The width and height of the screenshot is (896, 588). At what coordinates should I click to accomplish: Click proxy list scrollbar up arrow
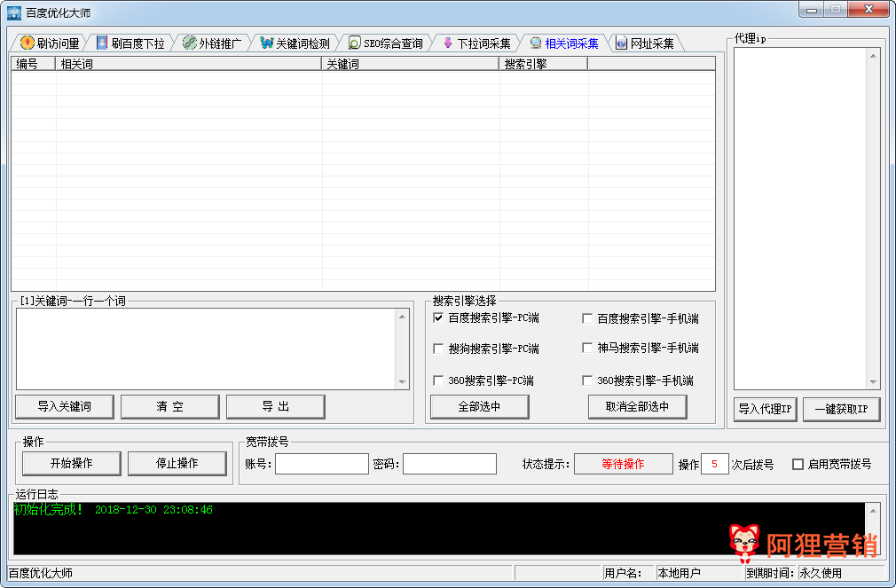pyautogui.click(x=873, y=55)
